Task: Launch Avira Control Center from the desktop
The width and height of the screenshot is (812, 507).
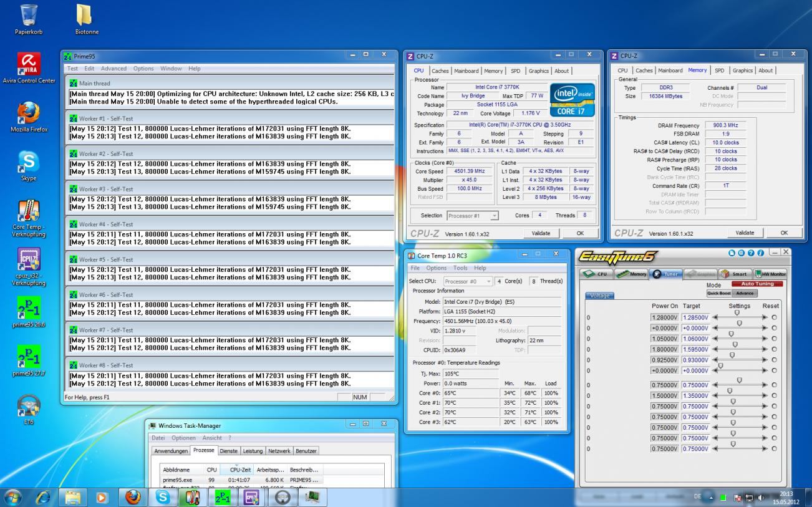Action: tap(29, 67)
